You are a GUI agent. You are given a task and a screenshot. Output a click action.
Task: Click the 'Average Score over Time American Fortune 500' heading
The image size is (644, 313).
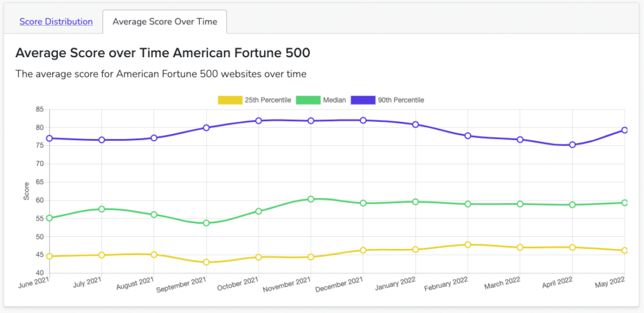tap(162, 53)
